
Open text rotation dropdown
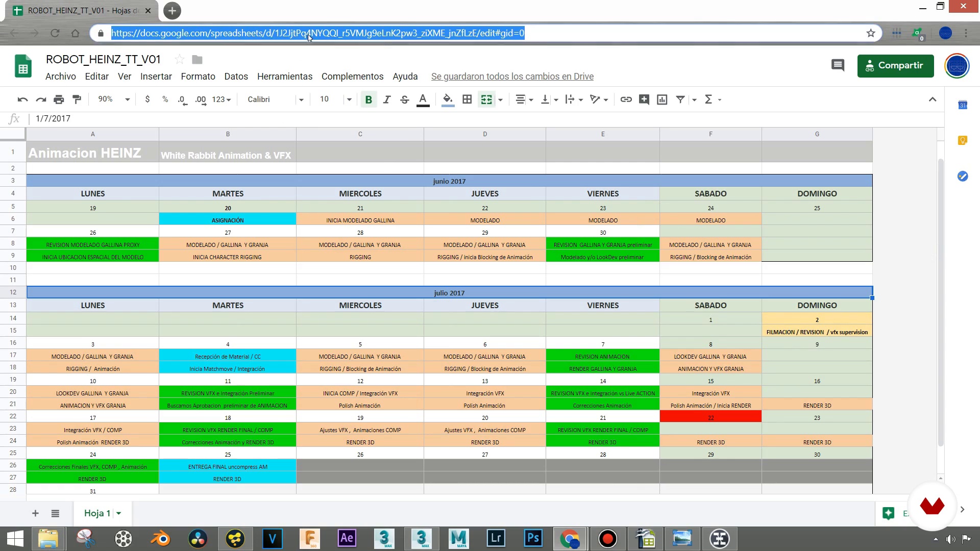click(599, 99)
